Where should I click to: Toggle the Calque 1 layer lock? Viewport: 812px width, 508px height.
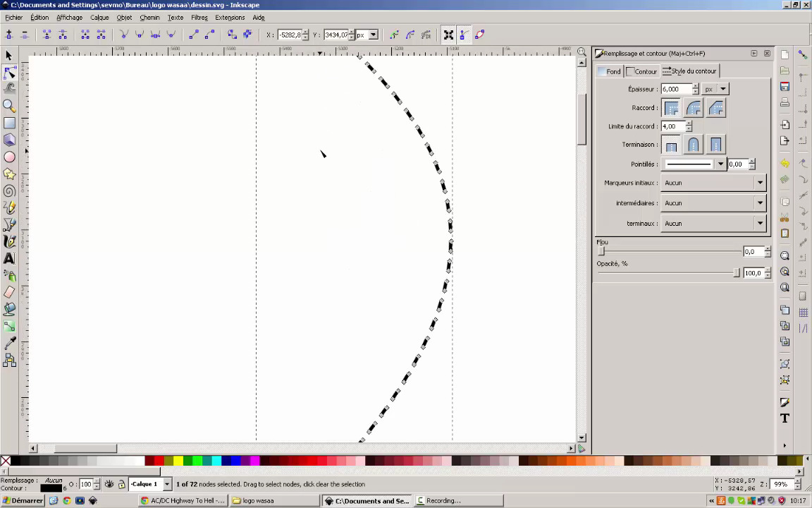pyautogui.click(x=121, y=485)
